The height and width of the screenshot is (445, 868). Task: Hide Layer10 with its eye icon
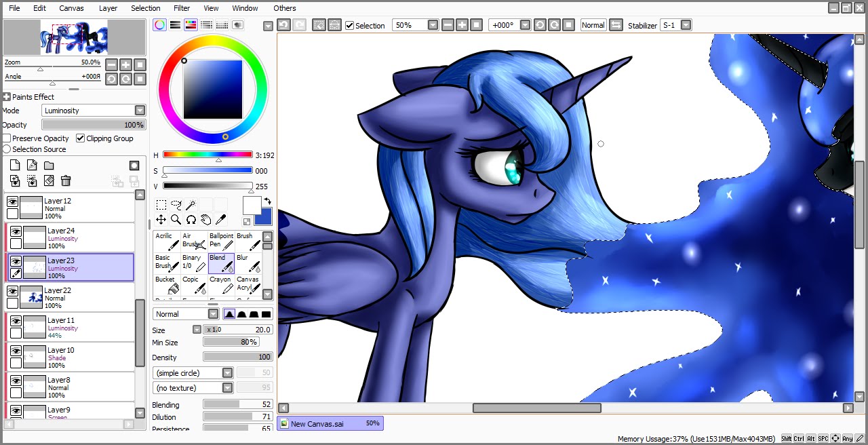(16, 351)
